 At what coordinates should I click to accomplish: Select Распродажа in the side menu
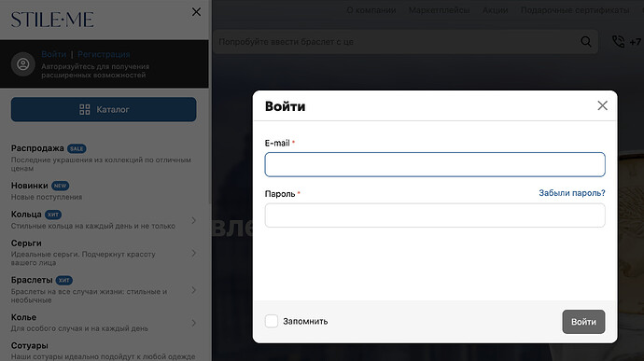pos(37,148)
